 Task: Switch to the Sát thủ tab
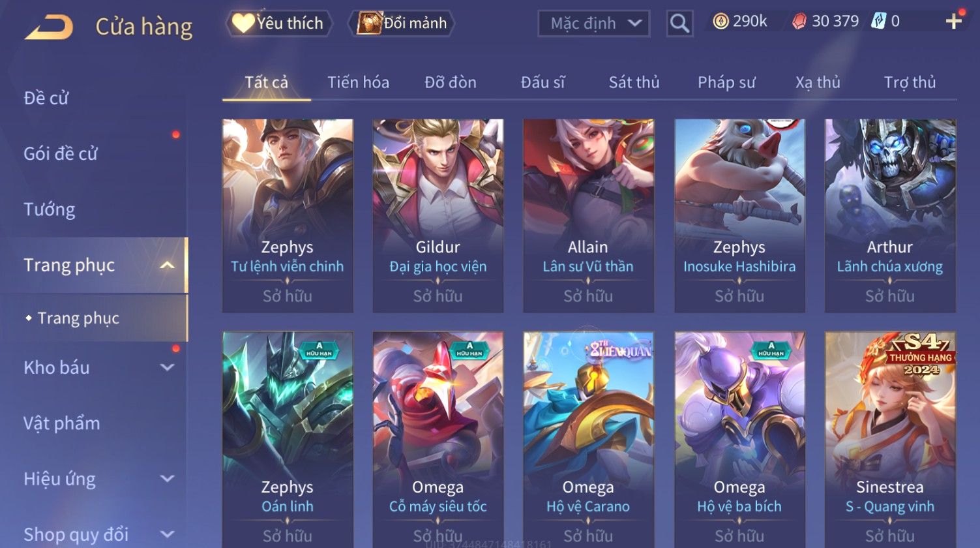(x=634, y=82)
